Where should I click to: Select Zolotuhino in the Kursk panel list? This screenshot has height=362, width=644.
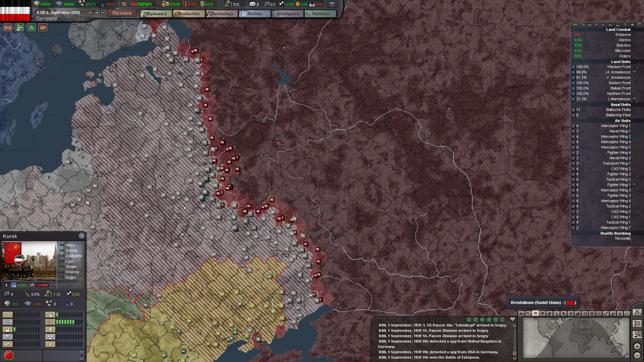tap(74, 256)
